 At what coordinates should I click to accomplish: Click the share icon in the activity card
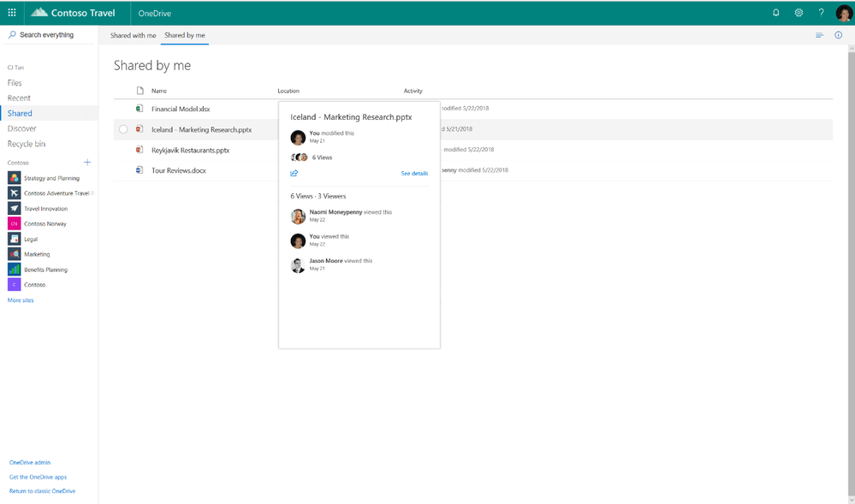tap(294, 173)
